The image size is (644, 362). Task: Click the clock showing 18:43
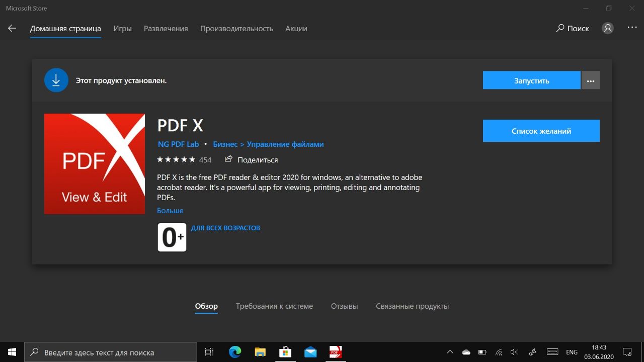pyautogui.click(x=599, y=347)
